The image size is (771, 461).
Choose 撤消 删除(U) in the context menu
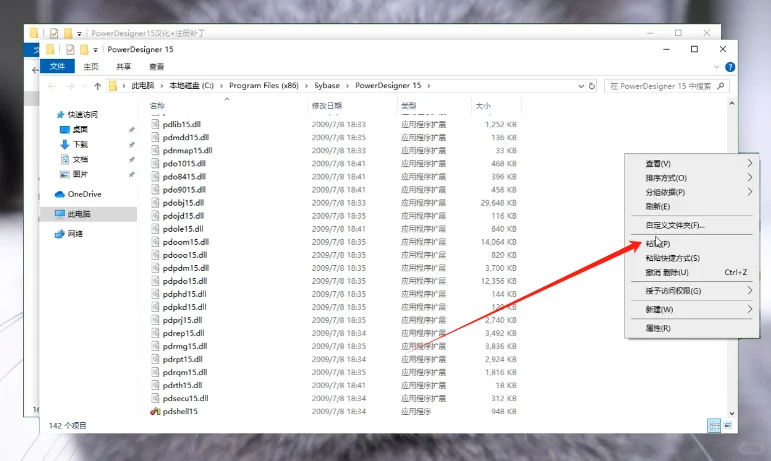coord(692,272)
